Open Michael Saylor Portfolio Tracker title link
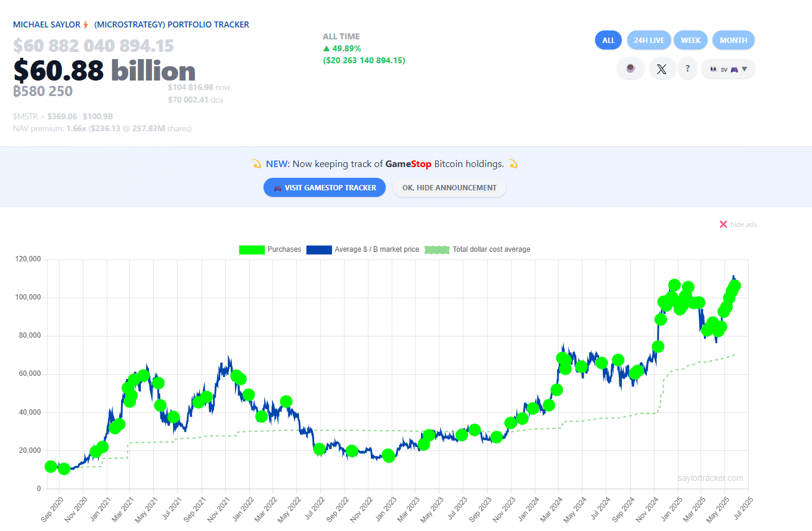 click(131, 24)
